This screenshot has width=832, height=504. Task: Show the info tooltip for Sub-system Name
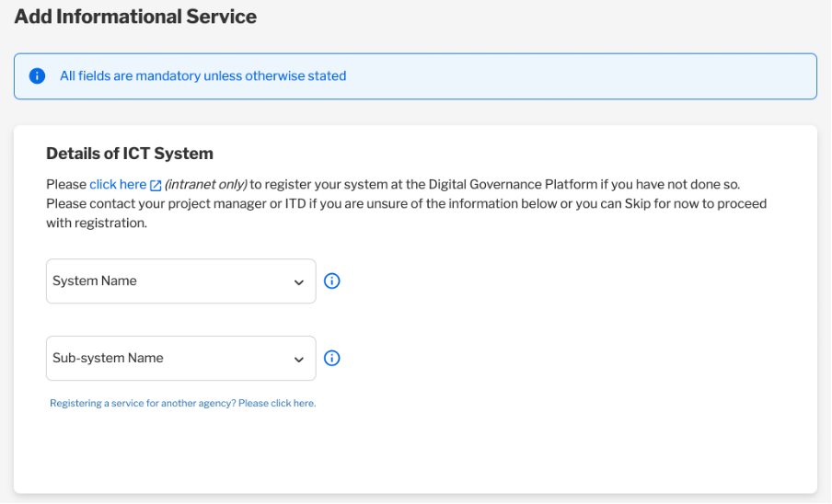tap(332, 359)
